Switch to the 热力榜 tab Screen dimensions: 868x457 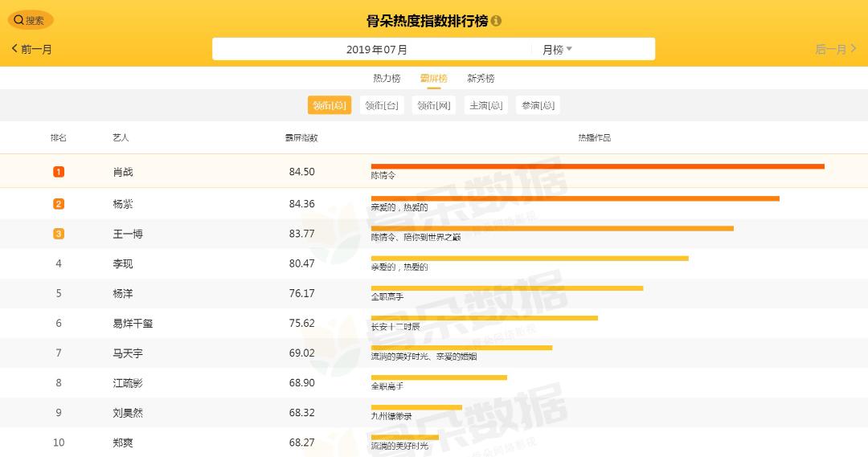pos(387,78)
